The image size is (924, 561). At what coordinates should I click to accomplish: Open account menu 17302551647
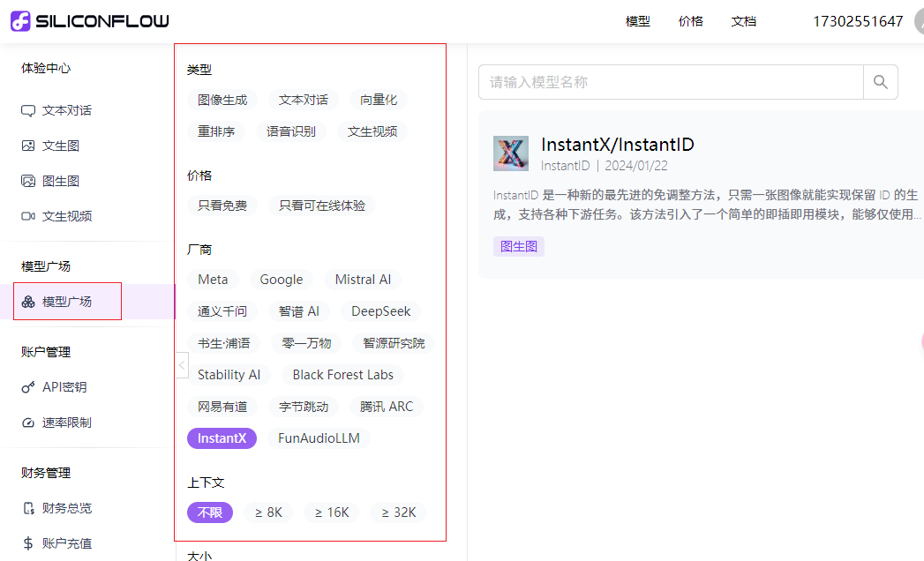pyautogui.click(x=858, y=22)
